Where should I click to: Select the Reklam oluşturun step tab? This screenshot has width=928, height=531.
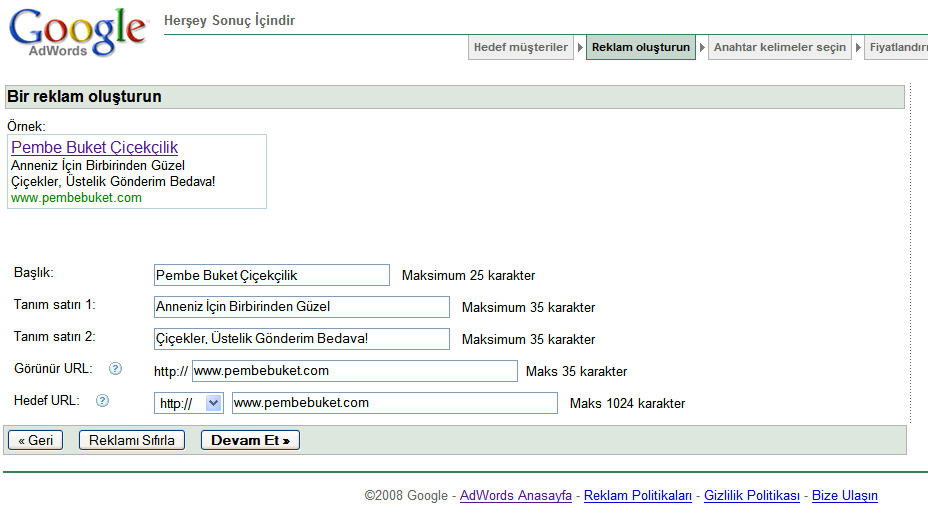tap(641, 47)
